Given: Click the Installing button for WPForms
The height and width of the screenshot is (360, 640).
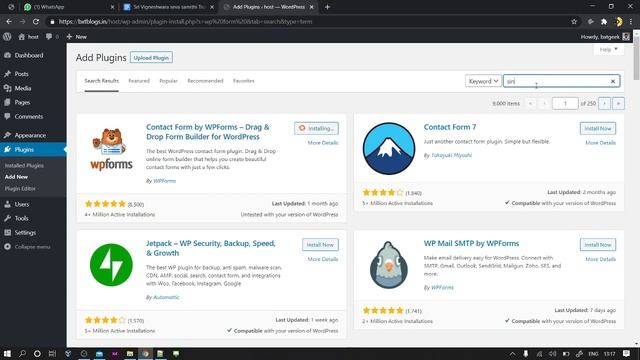Looking at the screenshot, I should click(x=316, y=129).
